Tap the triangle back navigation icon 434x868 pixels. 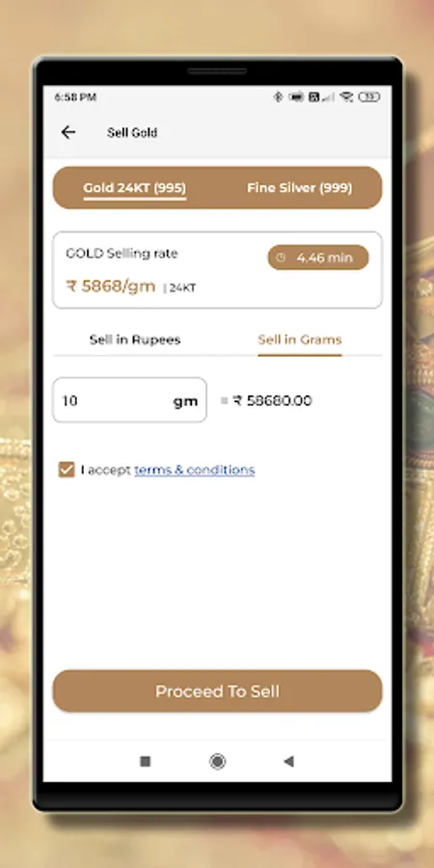coord(288,761)
